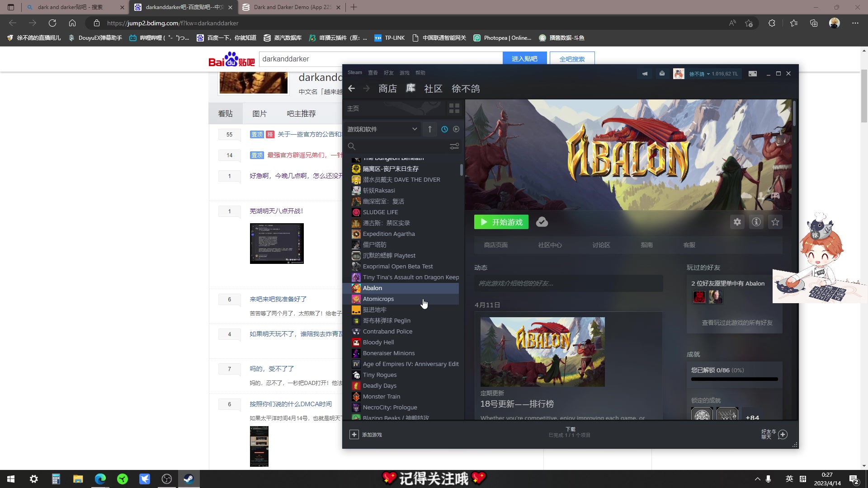This screenshot has width=868, height=488.
Task: Open 商店页面 link for Abalon
Action: (495, 245)
